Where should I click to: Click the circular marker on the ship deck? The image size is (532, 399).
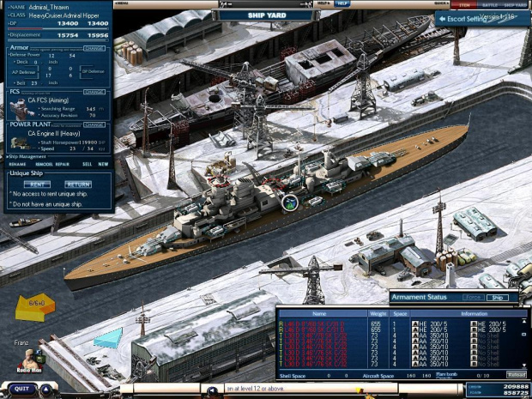coord(290,203)
